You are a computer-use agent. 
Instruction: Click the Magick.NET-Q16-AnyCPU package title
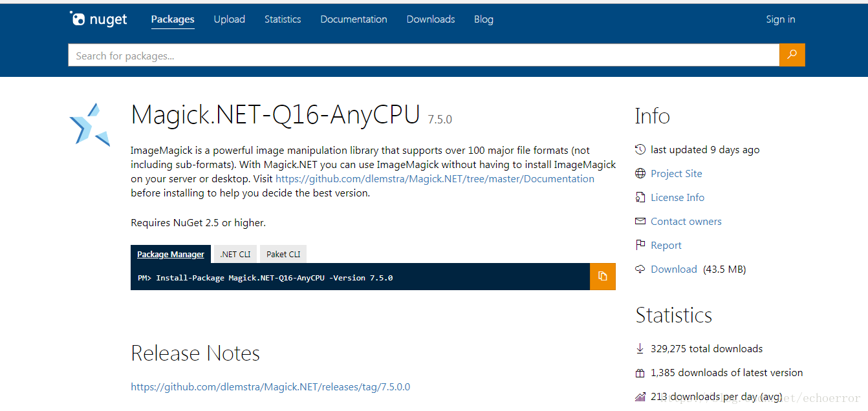click(276, 115)
